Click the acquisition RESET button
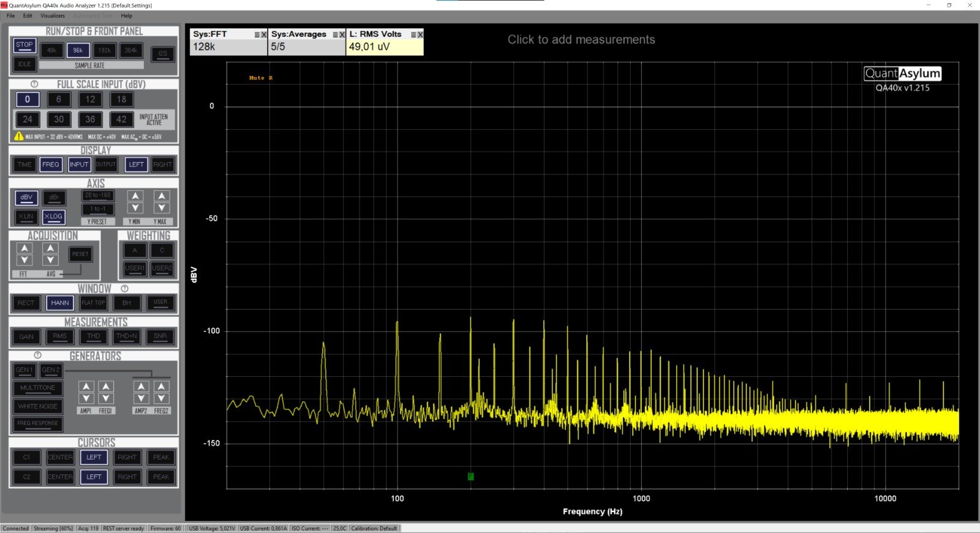 [x=80, y=254]
